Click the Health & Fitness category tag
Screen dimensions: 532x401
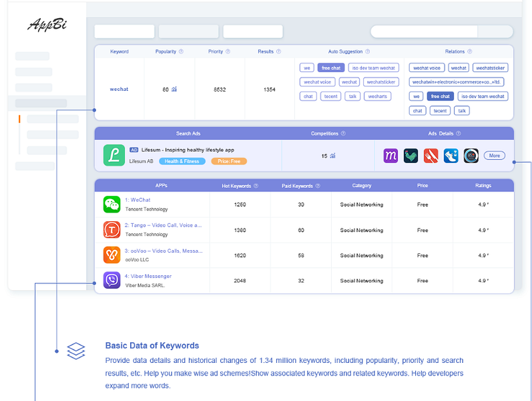[182, 161]
